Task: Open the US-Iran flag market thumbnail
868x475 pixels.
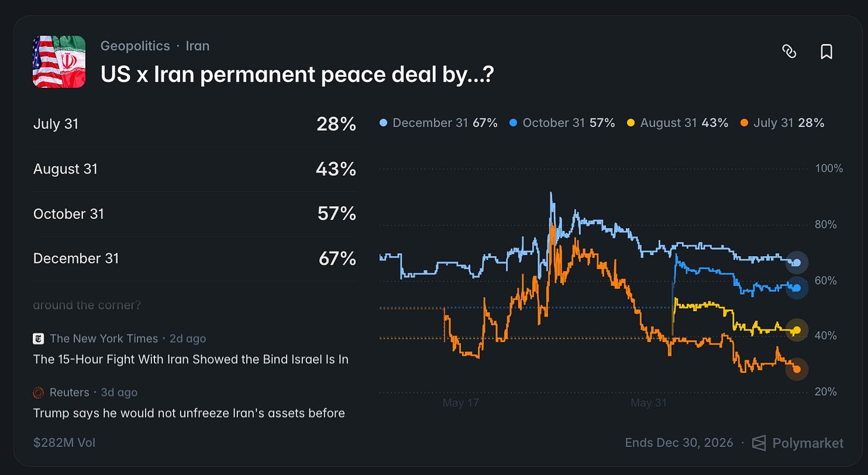Action: (x=59, y=62)
